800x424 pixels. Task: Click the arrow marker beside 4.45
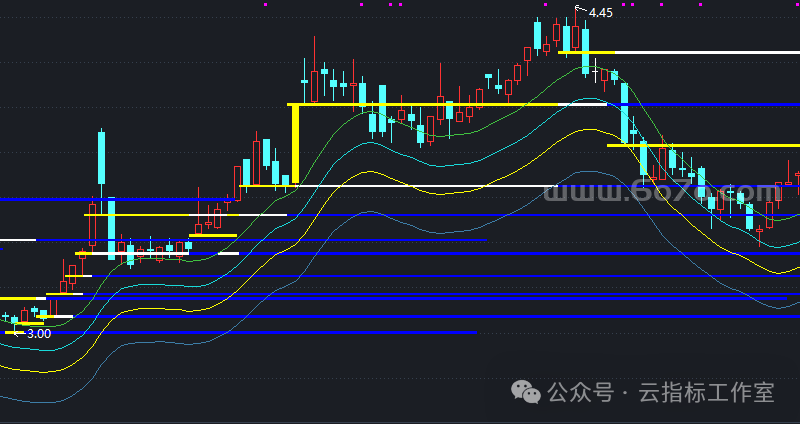coord(581,9)
